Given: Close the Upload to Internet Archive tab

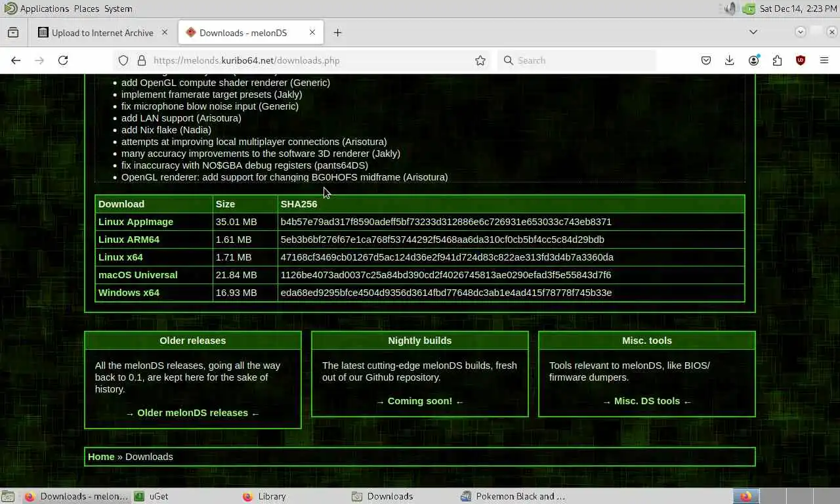Looking at the screenshot, I should [x=165, y=32].
